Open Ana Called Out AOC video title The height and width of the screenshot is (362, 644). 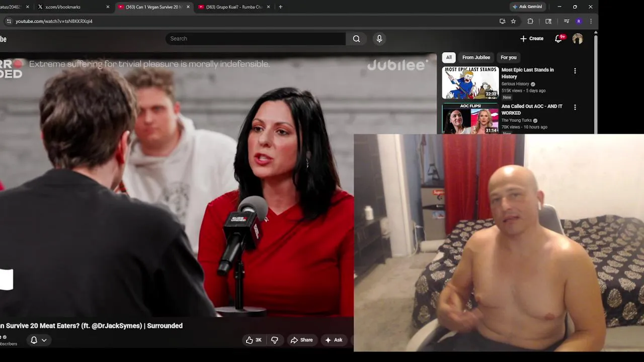pos(532,110)
